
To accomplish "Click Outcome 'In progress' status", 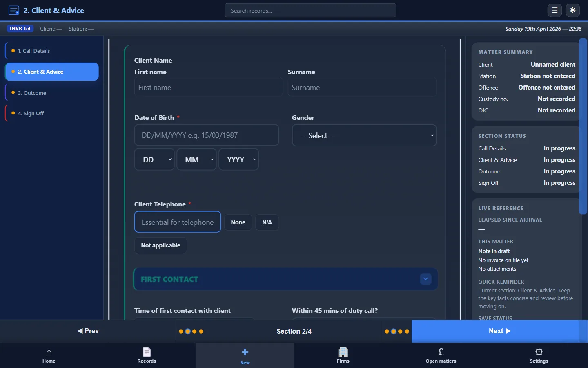I will click(x=559, y=171).
